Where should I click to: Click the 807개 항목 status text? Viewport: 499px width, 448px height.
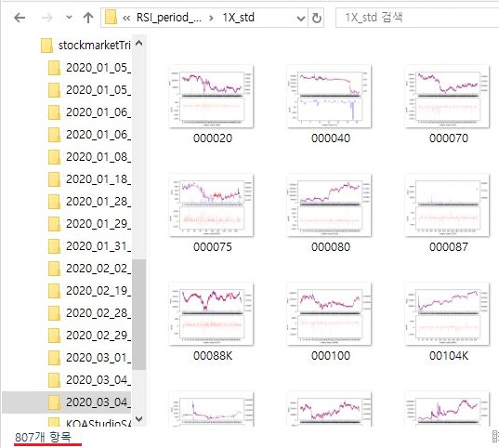(x=44, y=437)
